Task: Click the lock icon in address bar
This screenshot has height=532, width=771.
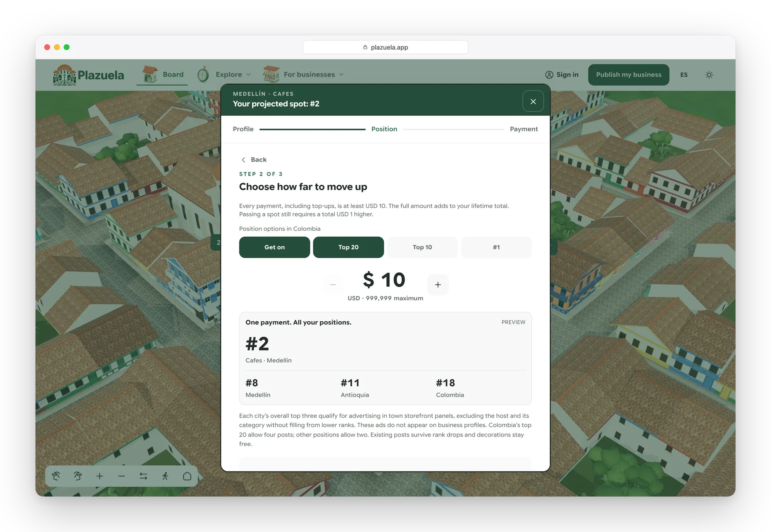Action: (x=365, y=47)
